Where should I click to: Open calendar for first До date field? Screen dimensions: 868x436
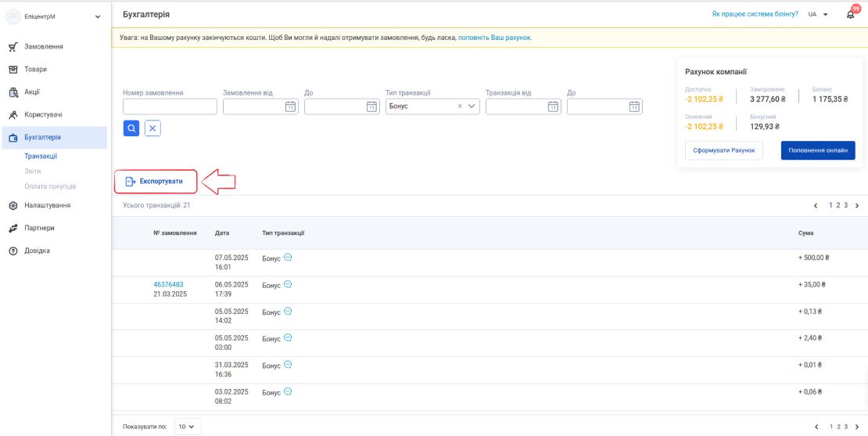(371, 107)
